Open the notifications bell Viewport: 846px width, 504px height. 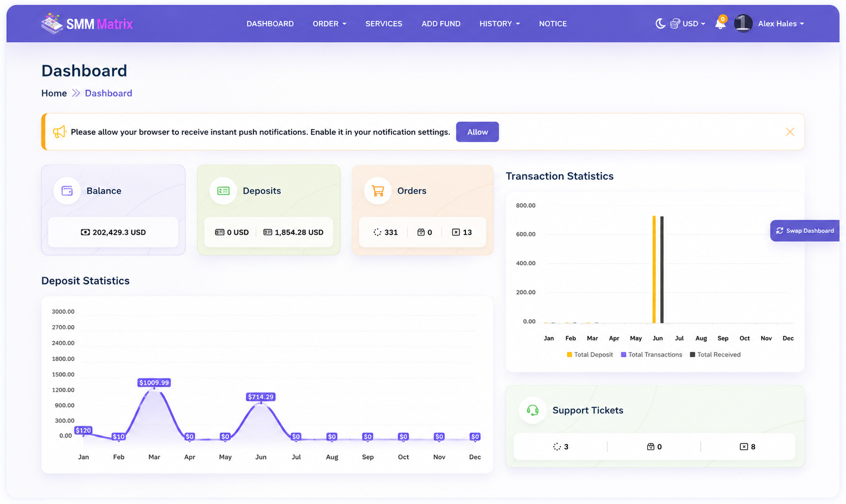[x=720, y=23]
